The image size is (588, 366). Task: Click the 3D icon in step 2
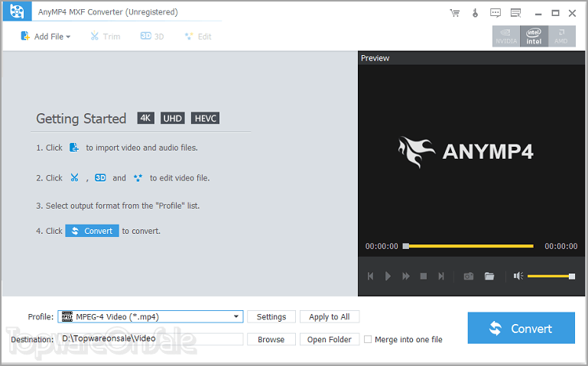100,177
